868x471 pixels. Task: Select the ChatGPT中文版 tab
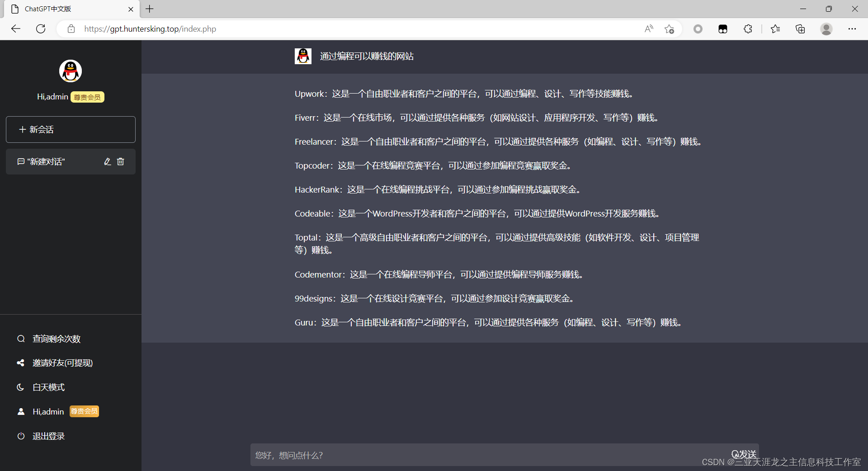(x=72, y=9)
